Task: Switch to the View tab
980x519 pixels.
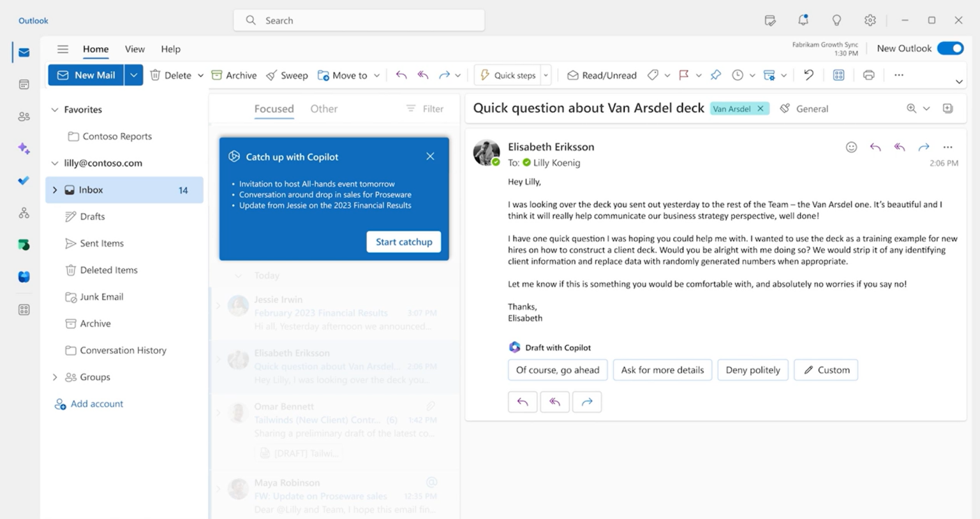Action: [x=135, y=49]
